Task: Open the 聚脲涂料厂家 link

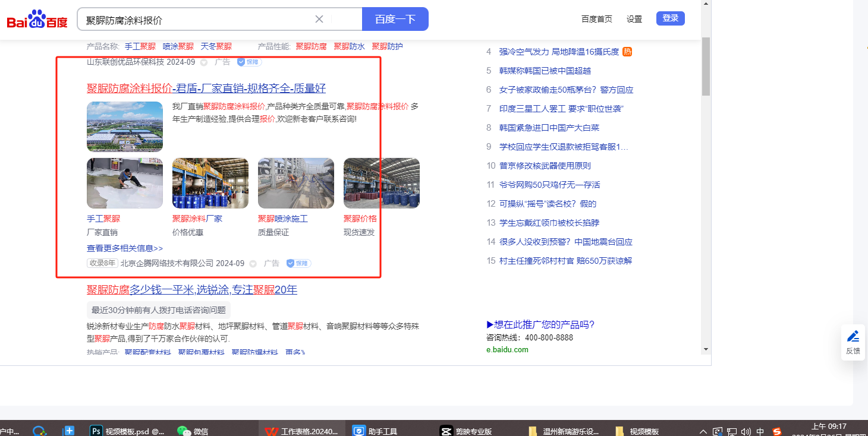Action: 197,219
